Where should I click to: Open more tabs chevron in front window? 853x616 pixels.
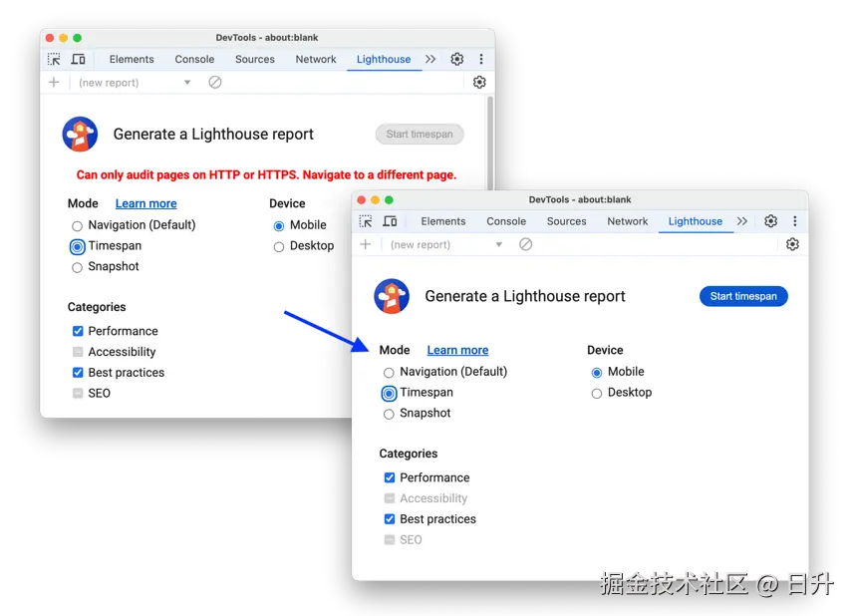coord(742,221)
